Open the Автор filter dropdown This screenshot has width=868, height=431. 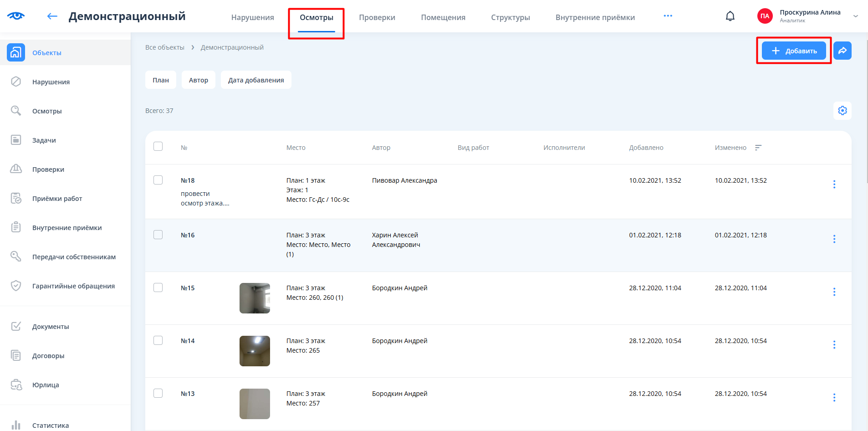[198, 80]
